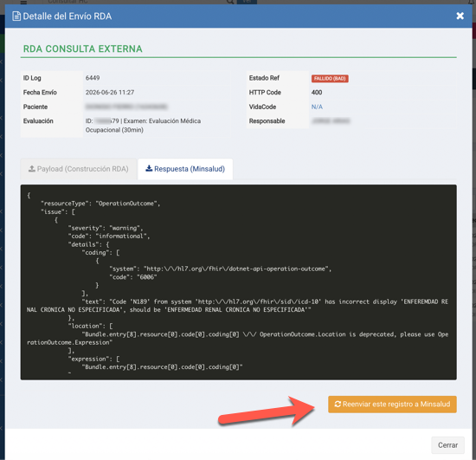Click the Detalle del Envío RDA title

(x=68, y=16)
